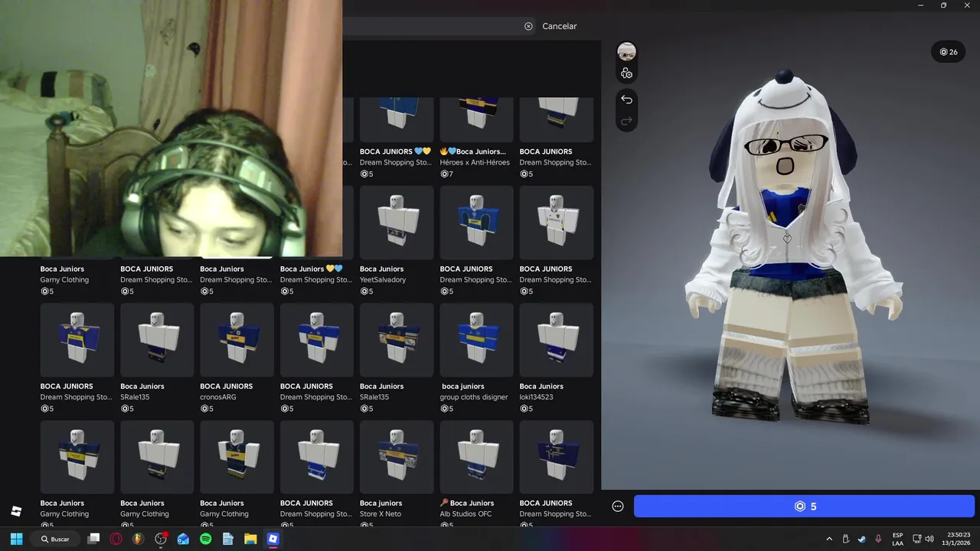Click the Boca Juniors title with key emoji
Viewport: 980px width, 551px height.
point(467,504)
